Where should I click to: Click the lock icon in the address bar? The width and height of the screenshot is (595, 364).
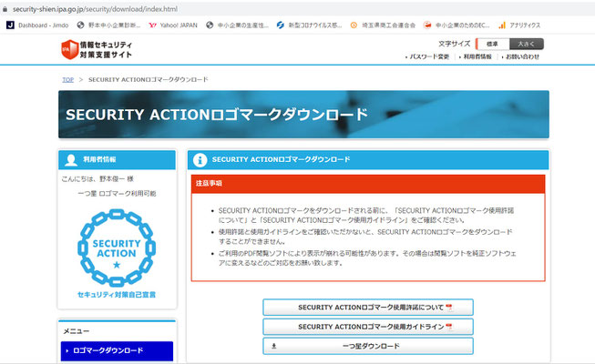(x=5, y=9)
